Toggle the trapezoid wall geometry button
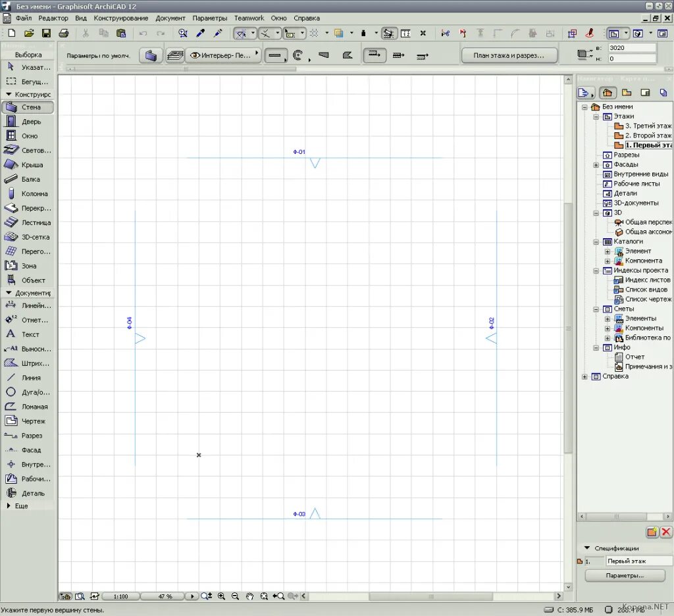674x616 pixels. 324,55
